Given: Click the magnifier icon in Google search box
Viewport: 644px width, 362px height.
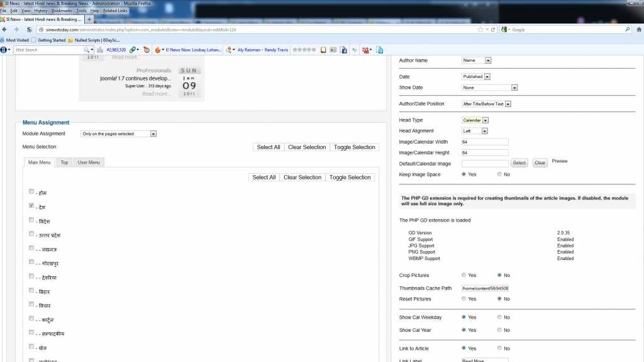Looking at the screenshot, I should pos(627,30).
